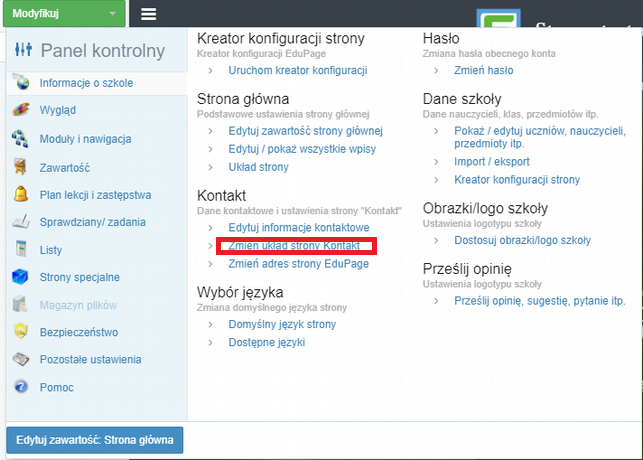
Task: Open Pozostałe ustawienia
Action: coord(90,360)
